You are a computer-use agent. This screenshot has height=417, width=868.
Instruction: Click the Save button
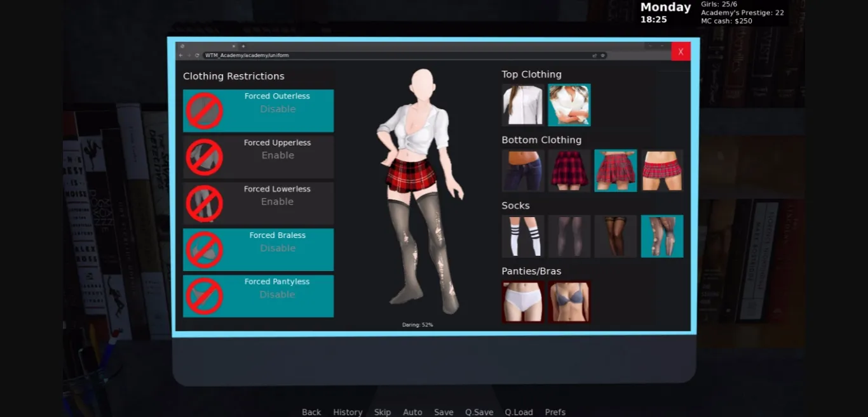(444, 412)
